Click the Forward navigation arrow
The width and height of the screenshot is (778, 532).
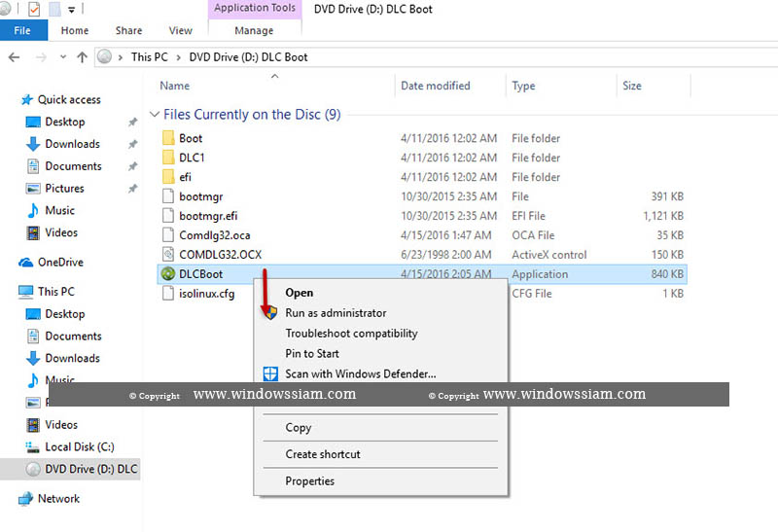[x=41, y=57]
